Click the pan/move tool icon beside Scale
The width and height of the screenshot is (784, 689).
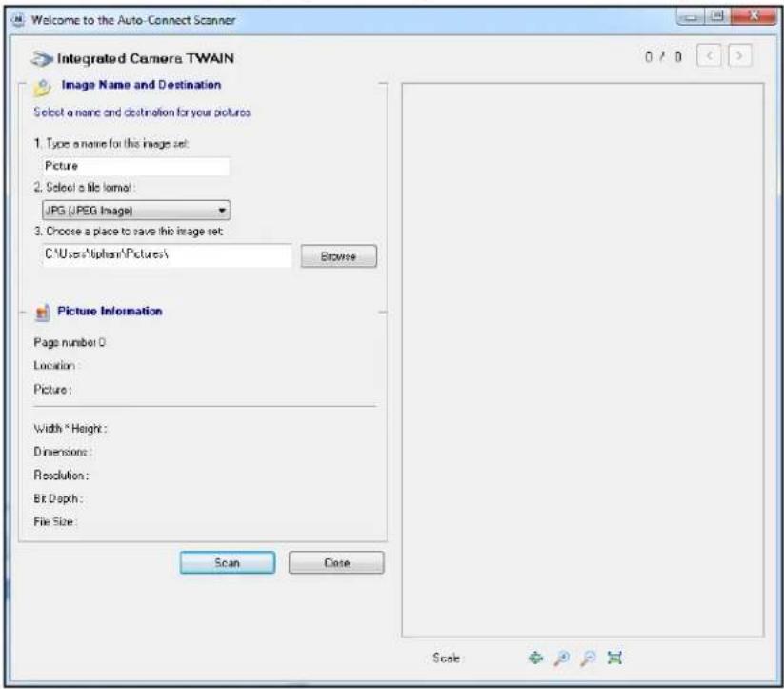click(535, 658)
